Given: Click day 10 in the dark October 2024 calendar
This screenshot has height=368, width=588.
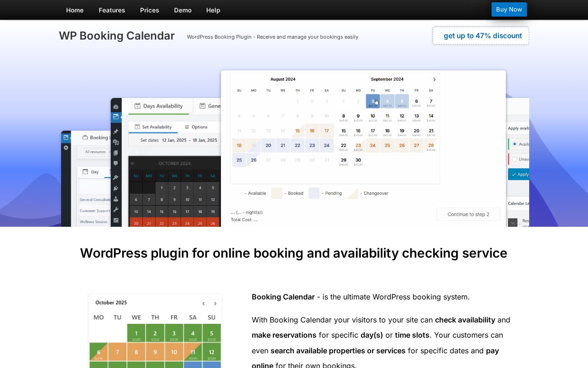Looking at the screenshot, I should coord(187,200).
